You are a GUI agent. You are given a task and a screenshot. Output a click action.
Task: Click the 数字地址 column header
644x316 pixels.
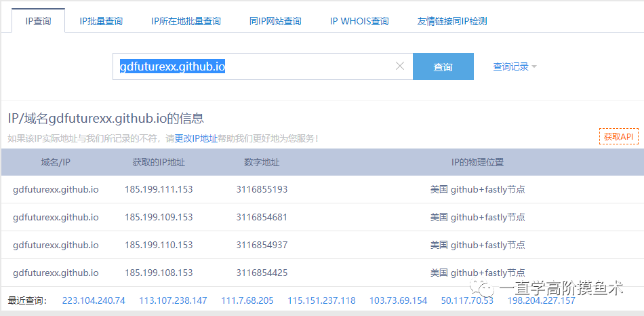click(262, 162)
